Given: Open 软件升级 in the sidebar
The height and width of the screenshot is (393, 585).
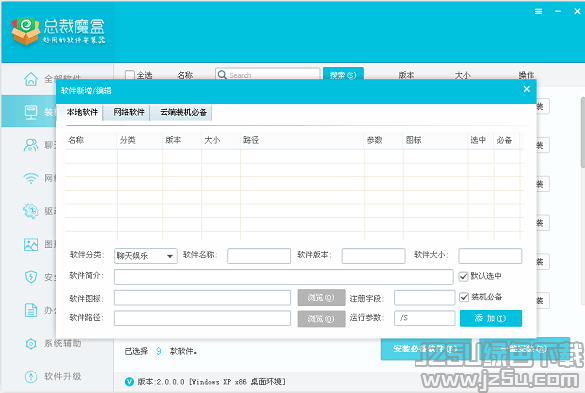Looking at the screenshot, I should [x=62, y=376].
